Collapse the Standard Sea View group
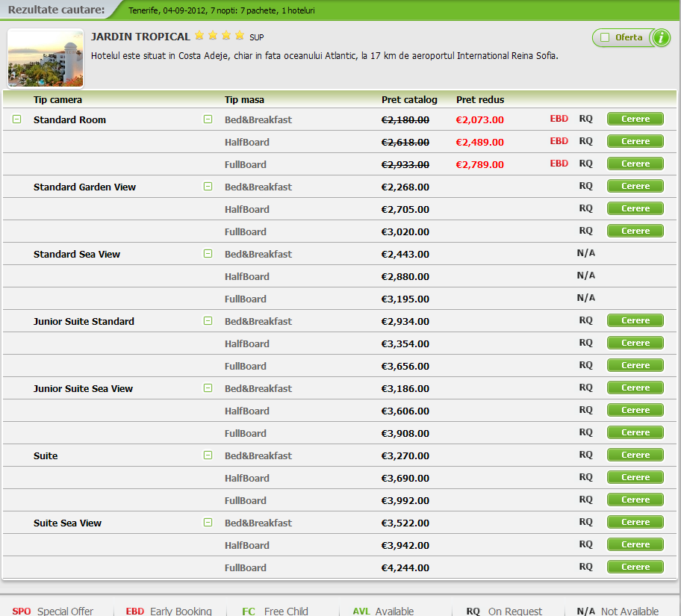681x616 pixels. (208, 254)
